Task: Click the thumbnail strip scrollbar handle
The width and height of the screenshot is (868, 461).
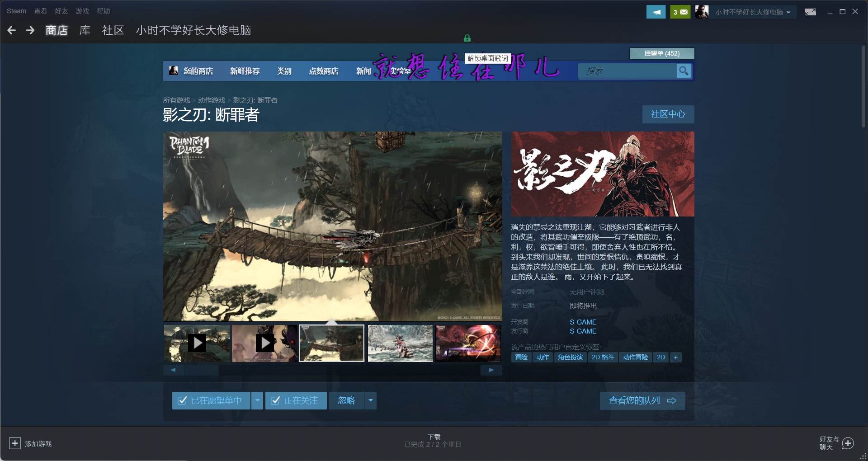Action: 202,370
